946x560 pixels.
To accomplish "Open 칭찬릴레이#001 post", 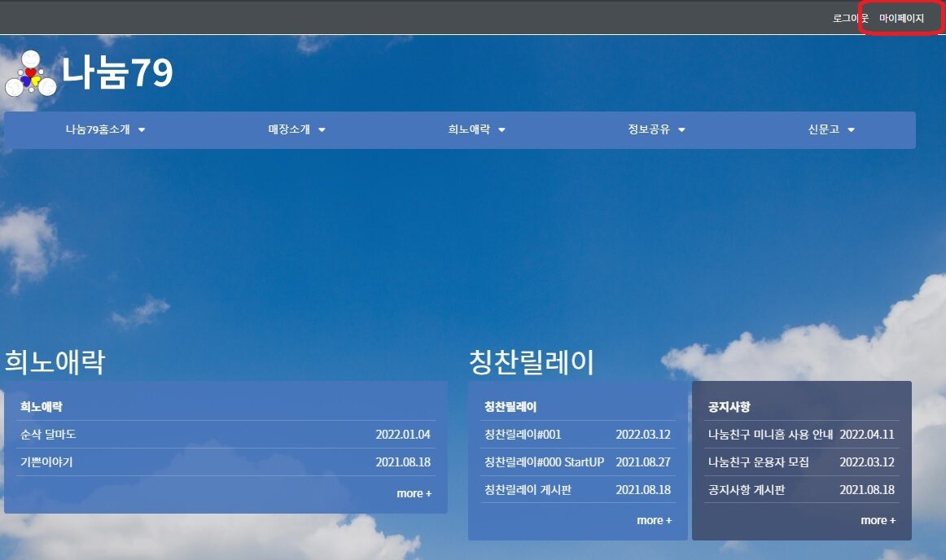I will (x=523, y=435).
